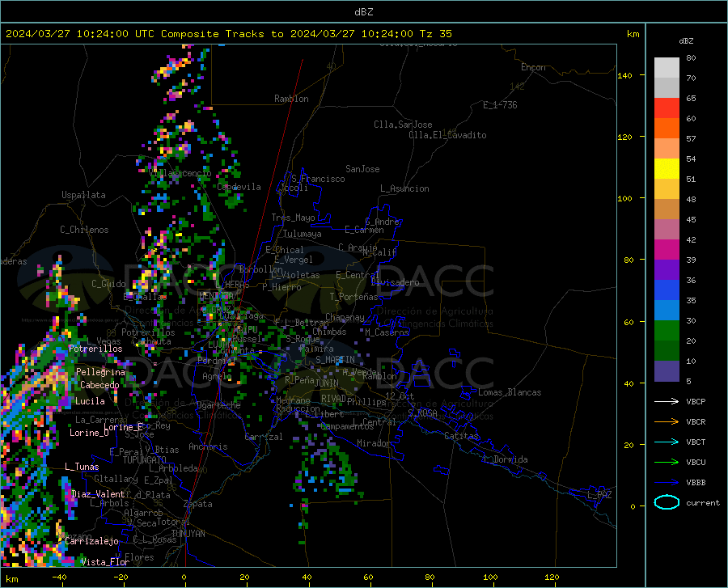Screen dimensions: 728x588
Task: Click the Encon label on the map
Action: tap(533, 67)
